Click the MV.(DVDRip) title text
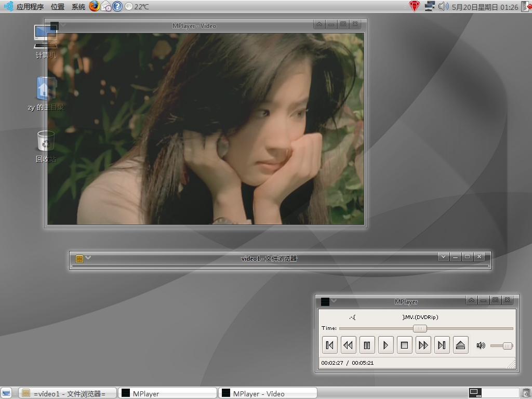532x399 pixels. pyautogui.click(x=420, y=317)
